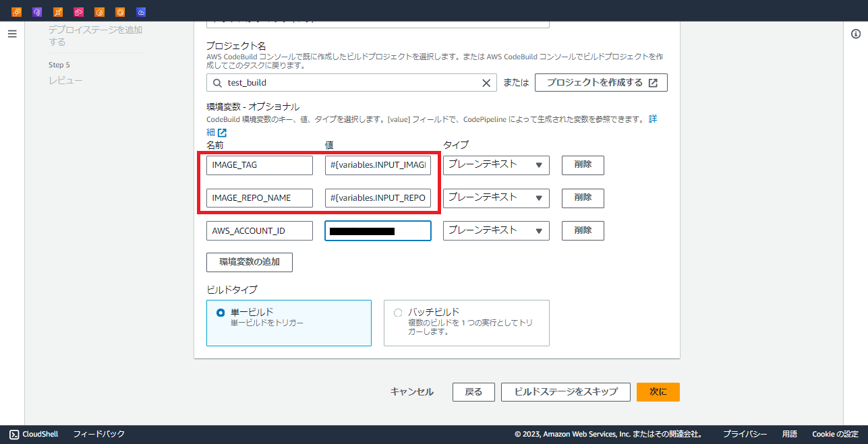
Task: Click the プロジェクトを作成する button
Action: tap(601, 83)
